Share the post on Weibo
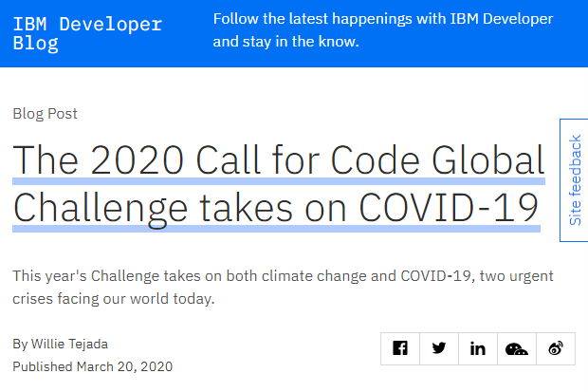The image size is (588, 392). click(x=556, y=348)
